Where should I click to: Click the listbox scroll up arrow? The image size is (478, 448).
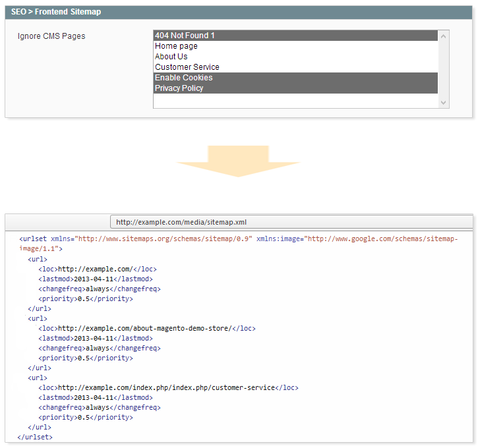444,36
